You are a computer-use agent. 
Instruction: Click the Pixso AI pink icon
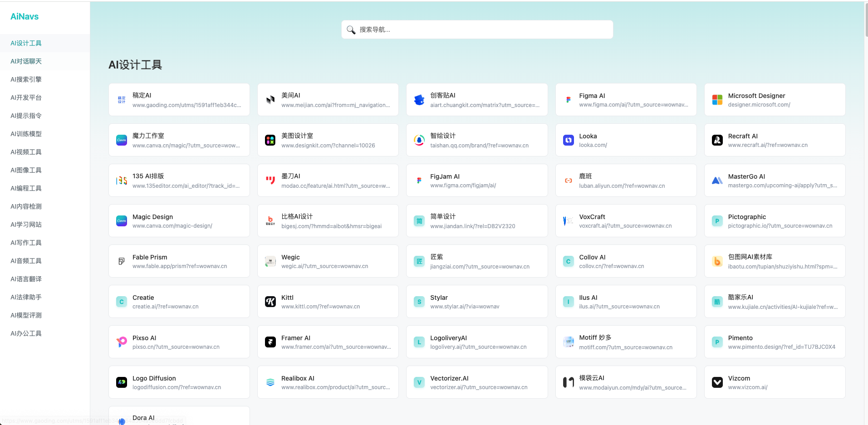pyautogui.click(x=122, y=342)
